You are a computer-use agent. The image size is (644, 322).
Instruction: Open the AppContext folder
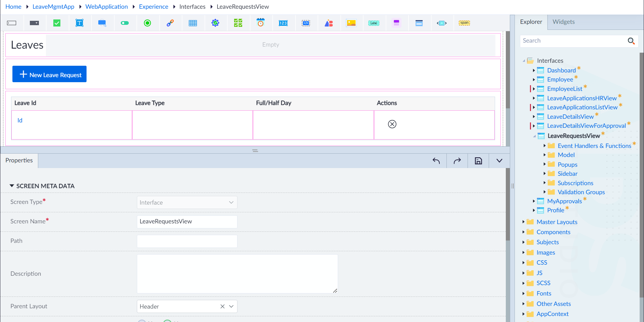click(x=552, y=314)
